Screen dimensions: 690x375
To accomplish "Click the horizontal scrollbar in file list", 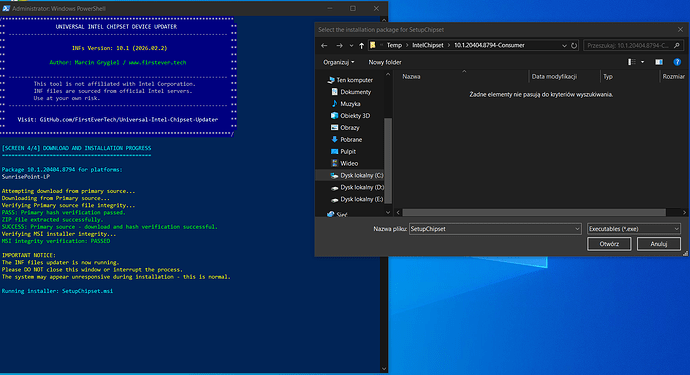I will coord(534,213).
